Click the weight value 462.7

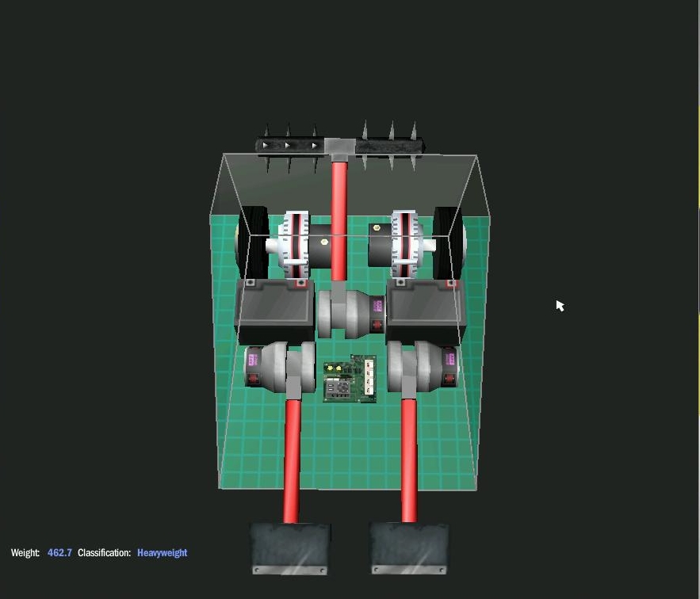point(59,552)
